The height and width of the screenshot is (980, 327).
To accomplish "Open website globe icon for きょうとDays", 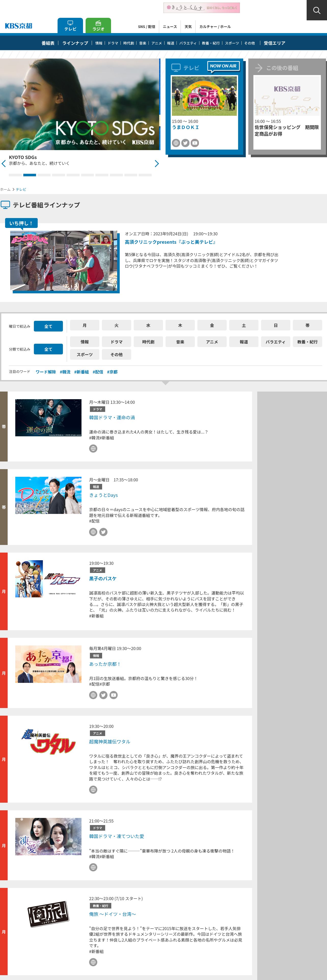I will pyautogui.click(x=93, y=532).
